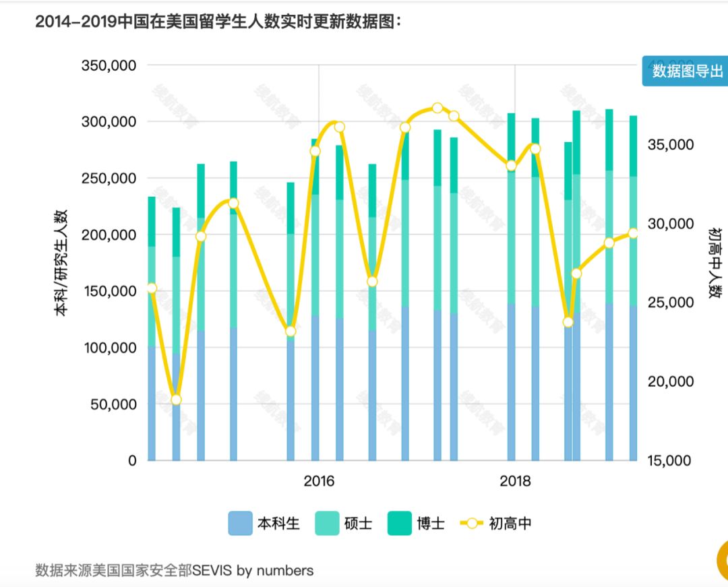The height and width of the screenshot is (587, 728).
Task: Click the last yellow line point at right
Action: point(633,233)
